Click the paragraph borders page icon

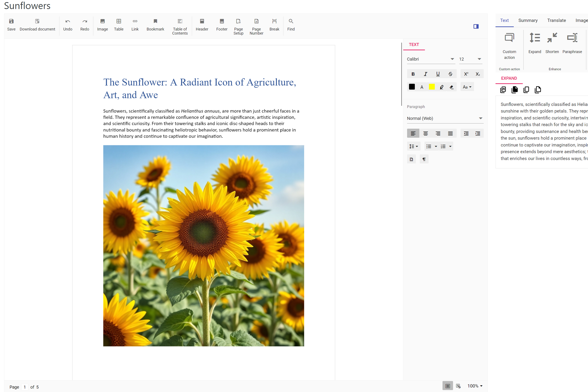(x=411, y=159)
